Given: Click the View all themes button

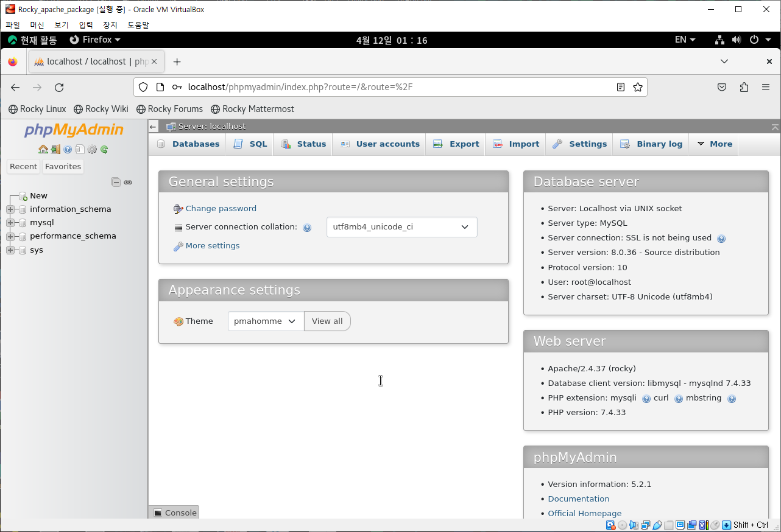Looking at the screenshot, I should [x=328, y=321].
